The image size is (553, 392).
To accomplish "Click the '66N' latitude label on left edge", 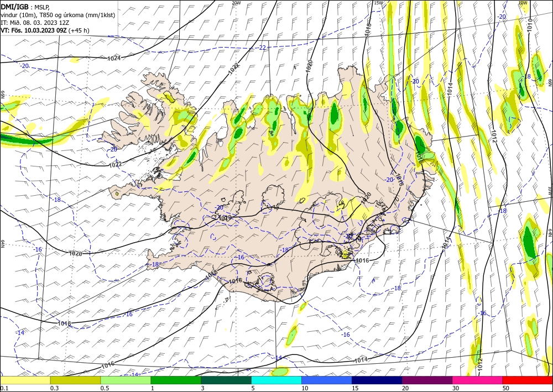I will point(2,96).
